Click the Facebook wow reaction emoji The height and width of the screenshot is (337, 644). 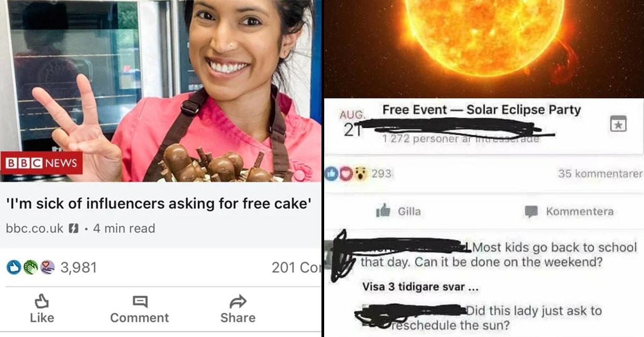(x=361, y=174)
